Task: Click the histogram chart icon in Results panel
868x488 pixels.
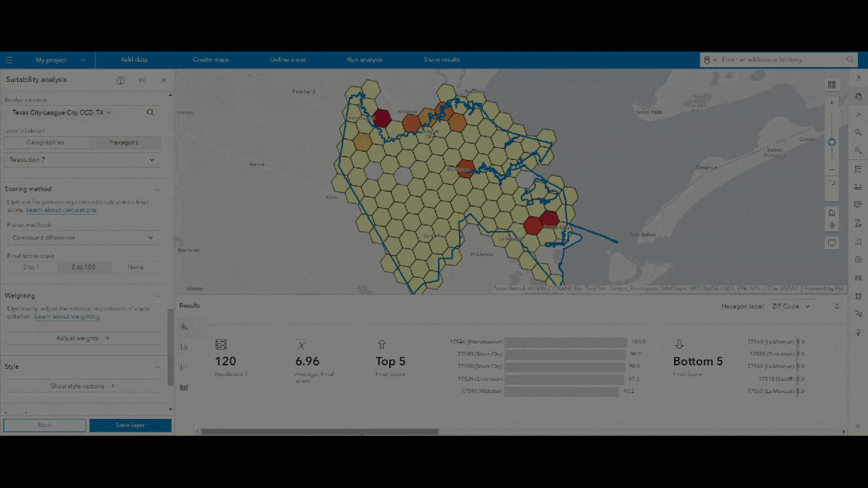Action: pyautogui.click(x=183, y=347)
